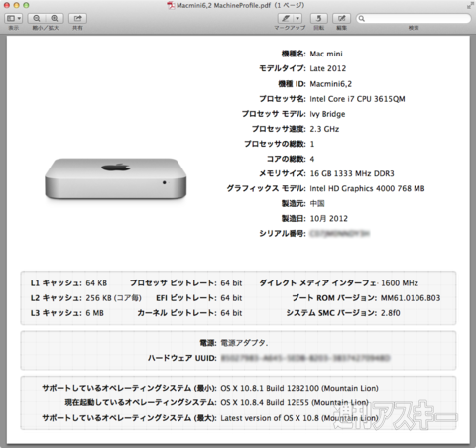Open the 表示 view mode dropdown
Viewport: 476px width, 448px height.
(x=13, y=18)
